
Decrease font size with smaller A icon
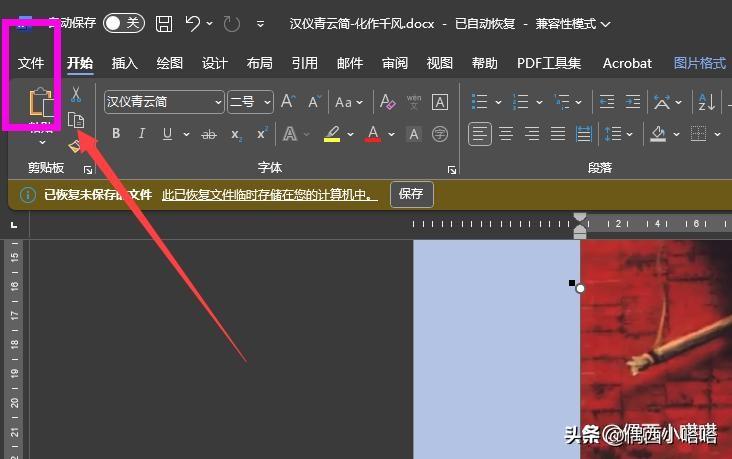tap(314, 102)
